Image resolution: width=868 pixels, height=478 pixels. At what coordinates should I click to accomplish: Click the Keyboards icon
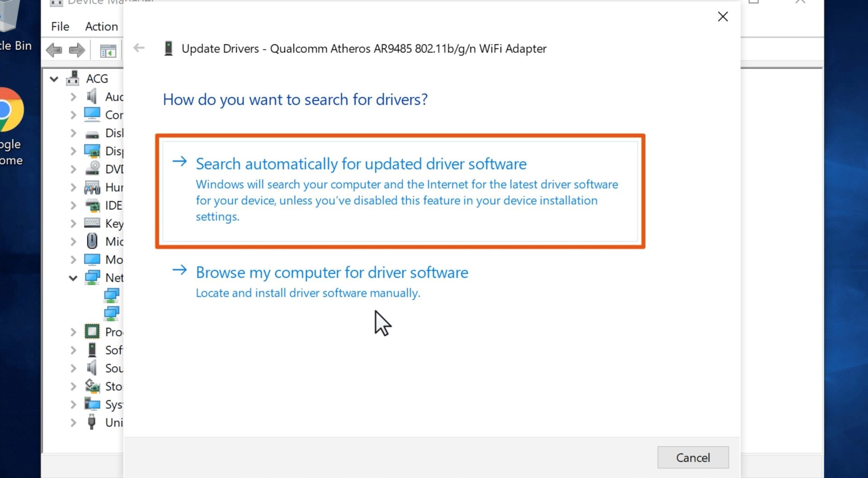coord(92,223)
